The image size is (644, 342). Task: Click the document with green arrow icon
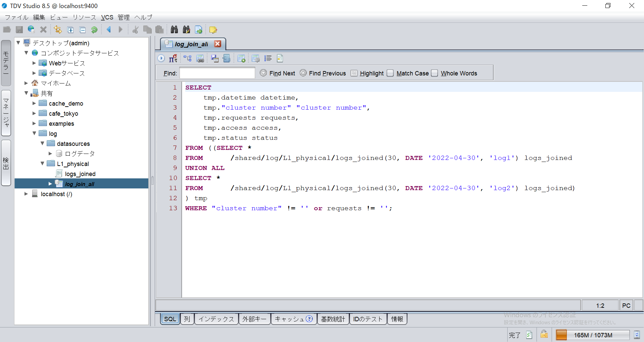coord(199,30)
